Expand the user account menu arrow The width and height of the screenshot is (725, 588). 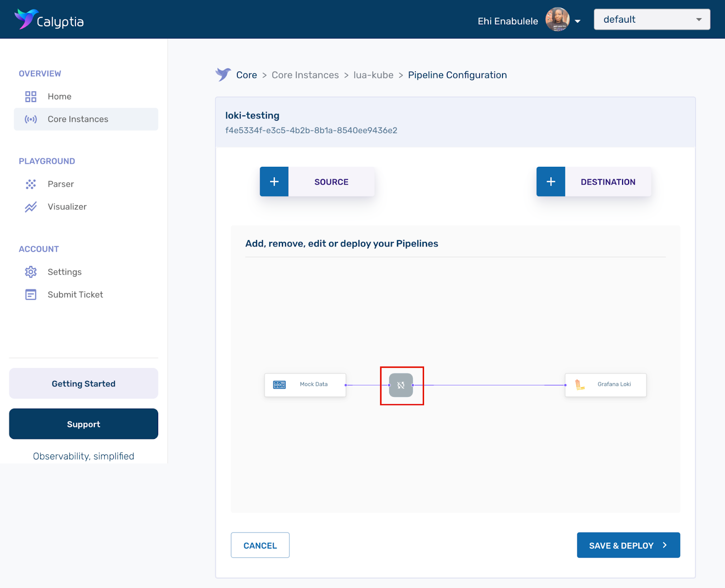pyautogui.click(x=578, y=21)
